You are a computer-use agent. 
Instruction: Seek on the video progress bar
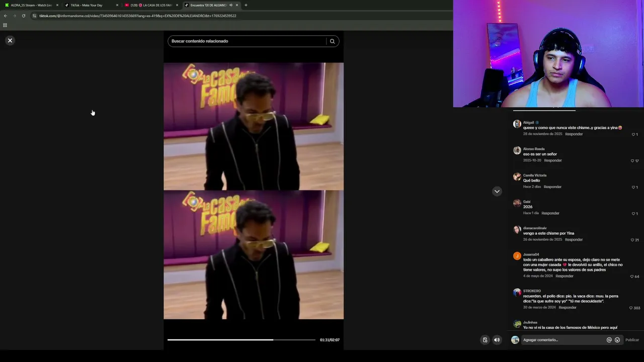pyautogui.click(x=242, y=340)
